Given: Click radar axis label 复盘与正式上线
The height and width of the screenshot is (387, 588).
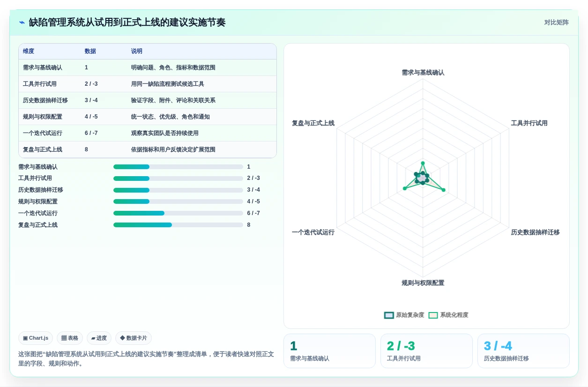Looking at the screenshot, I should click(x=313, y=123).
